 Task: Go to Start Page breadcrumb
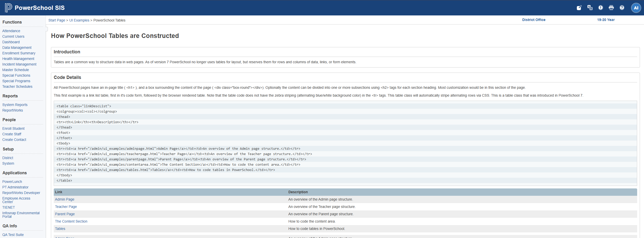(57, 20)
